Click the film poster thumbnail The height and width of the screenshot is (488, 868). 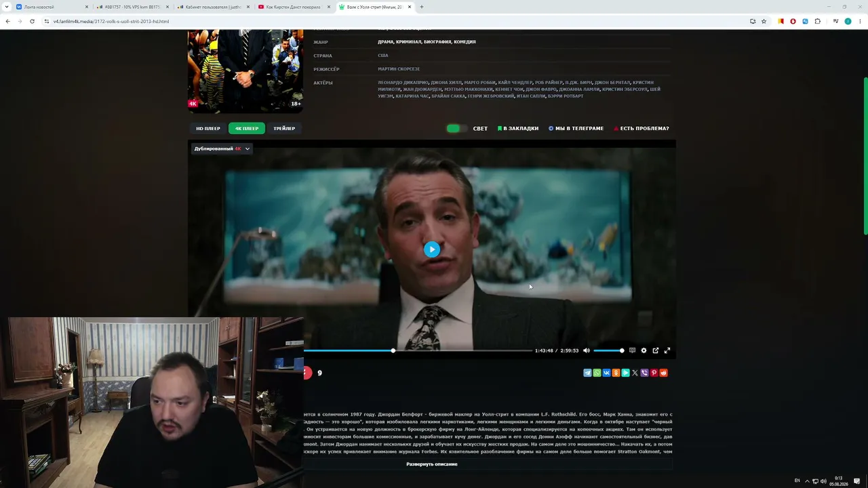[x=245, y=70]
